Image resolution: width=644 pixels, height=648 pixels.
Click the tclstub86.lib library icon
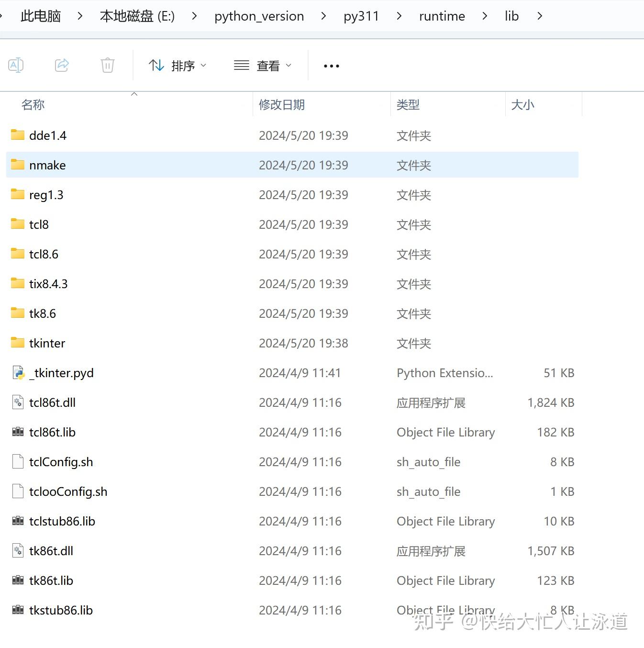click(x=18, y=521)
